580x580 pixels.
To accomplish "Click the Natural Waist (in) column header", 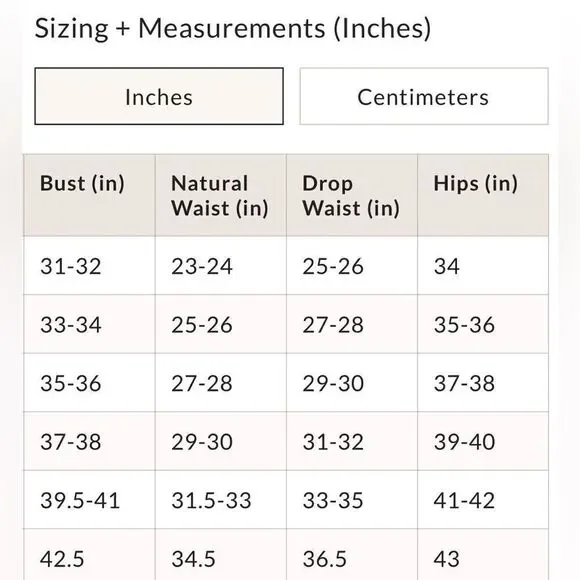I will (221, 195).
